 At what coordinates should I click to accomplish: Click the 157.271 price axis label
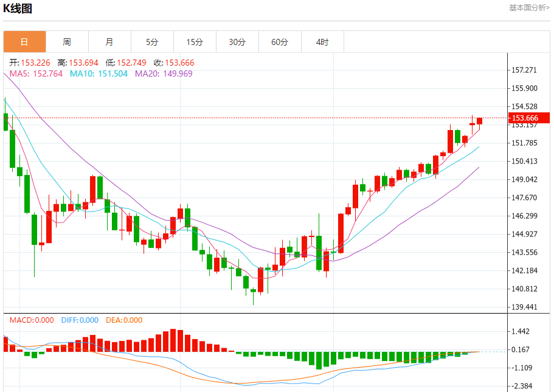tap(524, 70)
